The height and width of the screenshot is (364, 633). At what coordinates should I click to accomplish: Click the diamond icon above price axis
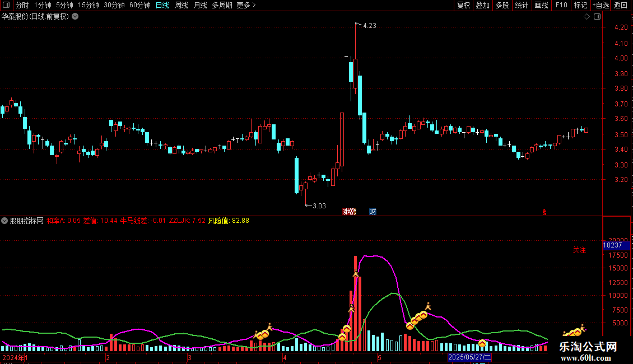[x=587, y=16]
